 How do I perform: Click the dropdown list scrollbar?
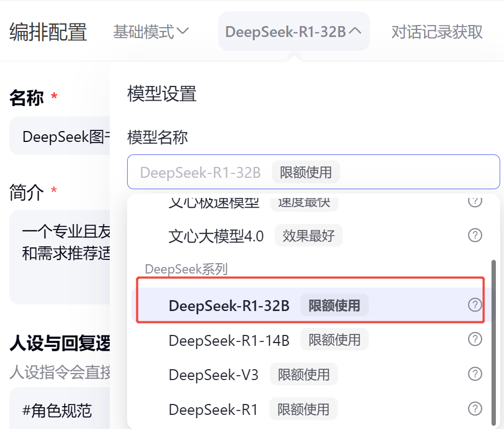(493, 343)
